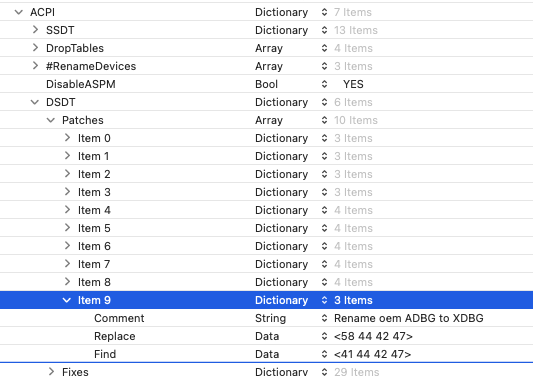Viewport: 533px width, 376px height.
Task: Select the SSDT key label
Action: (60, 30)
